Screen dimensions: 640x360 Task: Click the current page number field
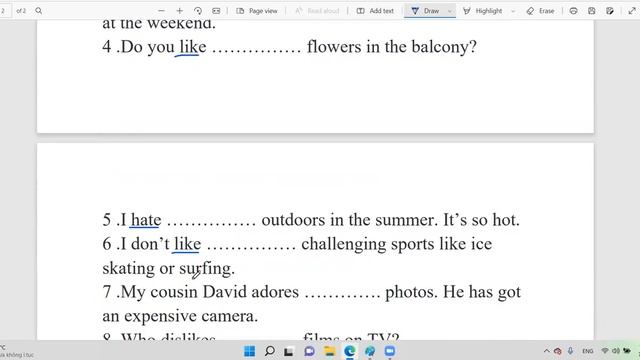pyautogui.click(x=4, y=11)
